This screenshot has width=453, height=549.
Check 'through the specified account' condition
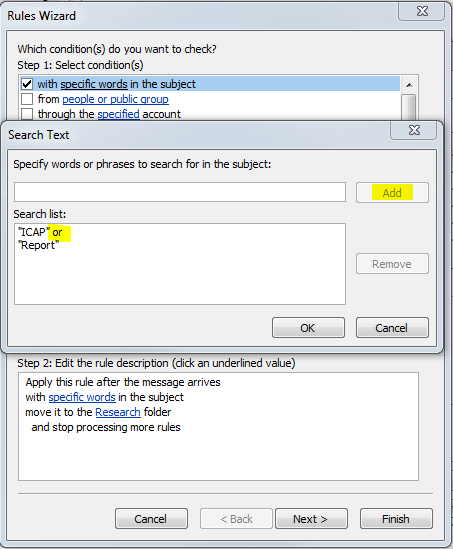27,114
